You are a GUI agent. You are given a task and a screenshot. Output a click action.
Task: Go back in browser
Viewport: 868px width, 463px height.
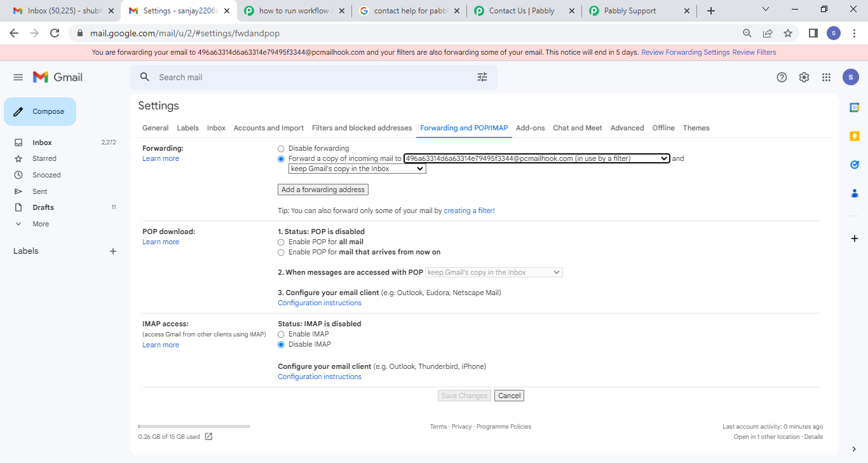14,33
